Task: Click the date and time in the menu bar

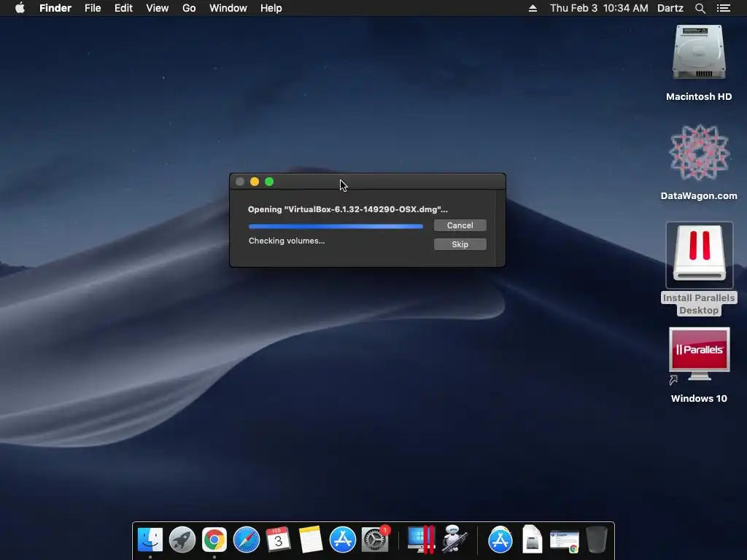Action: pyautogui.click(x=599, y=8)
